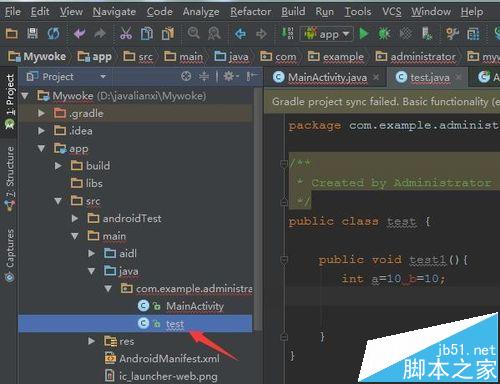500x384 pixels.
Task: Collapse the src folder arrow
Action: pyautogui.click(x=58, y=201)
